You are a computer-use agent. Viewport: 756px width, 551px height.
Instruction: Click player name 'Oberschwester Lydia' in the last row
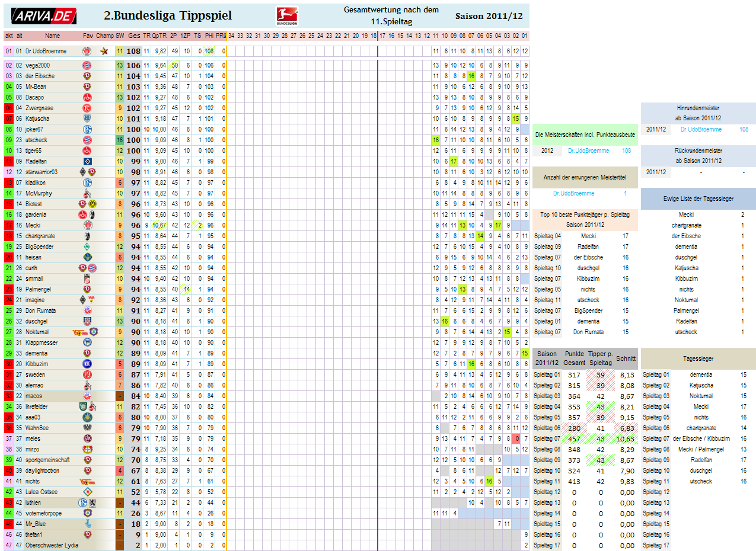51,546
